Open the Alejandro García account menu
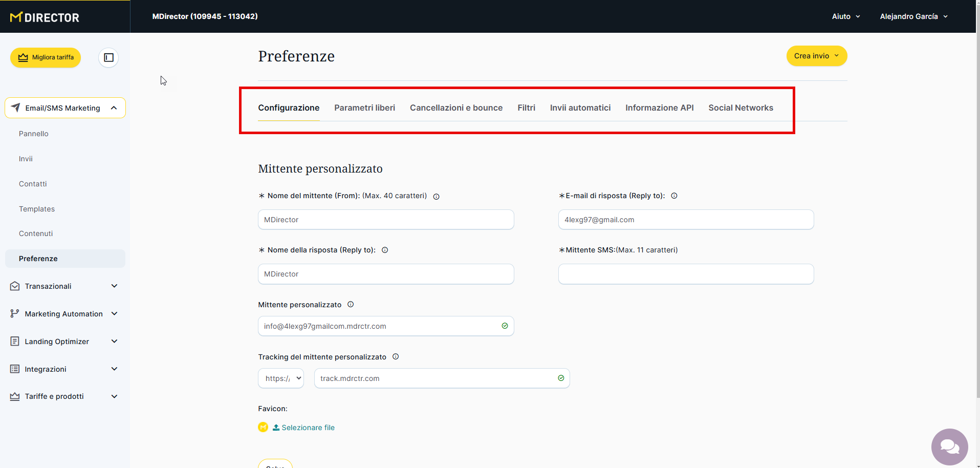This screenshot has height=468, width=980. pyautogui.click(x=913, y=16)
